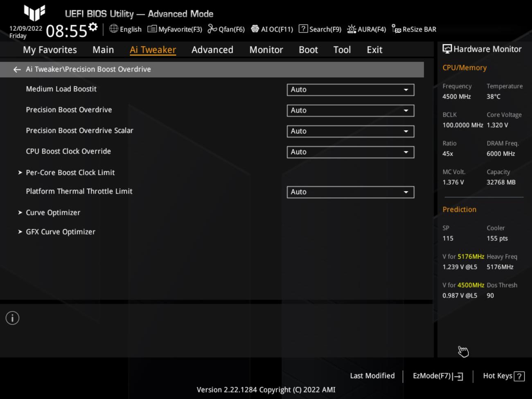Open MyFavorite(F3) list icon
532x399 pixels.
point(152,29)
